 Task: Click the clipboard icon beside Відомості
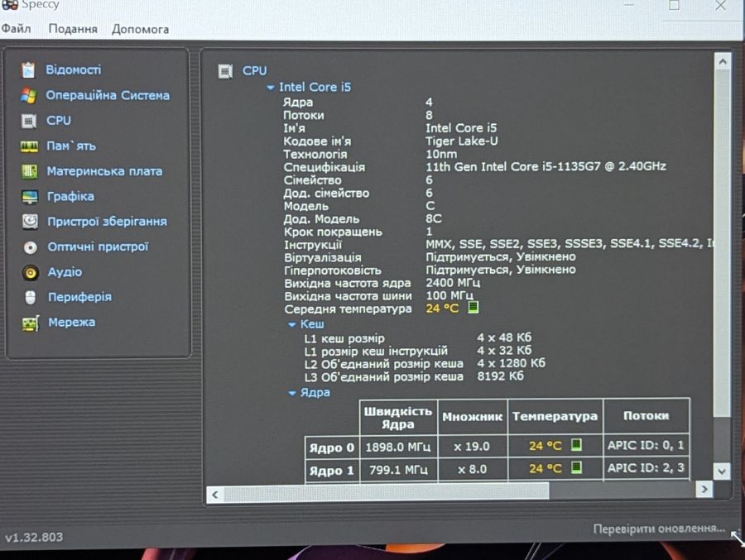coord(28,69)
